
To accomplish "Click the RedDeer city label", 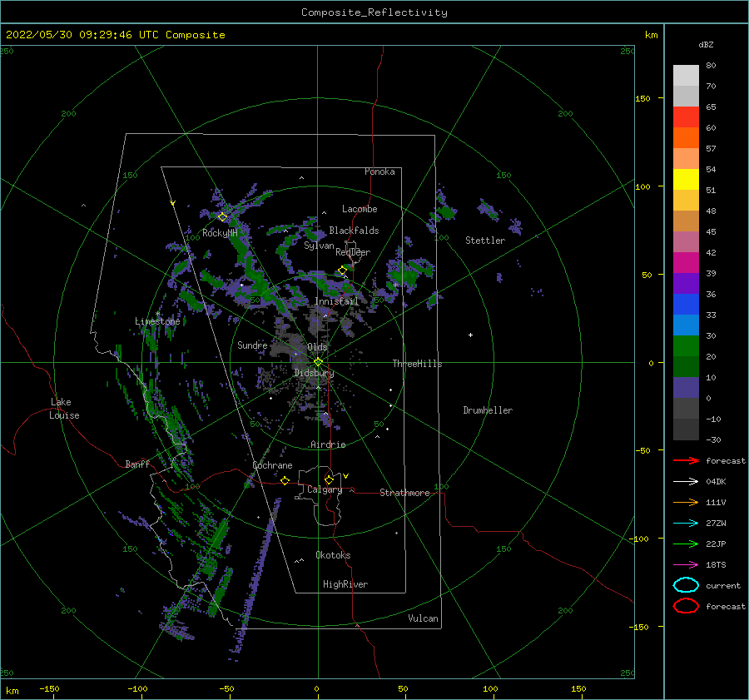I will pos(353,252).
